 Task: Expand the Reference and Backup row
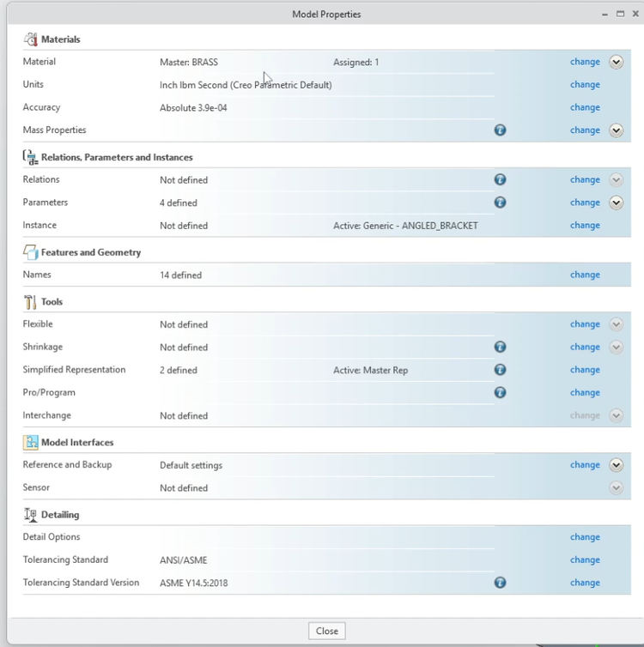tap(616, 465)
